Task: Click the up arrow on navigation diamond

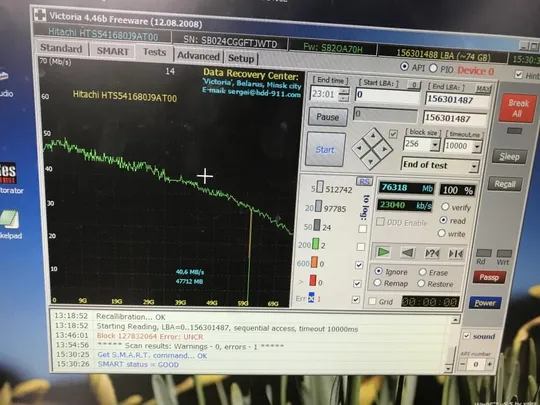Action: click(373, 135)
